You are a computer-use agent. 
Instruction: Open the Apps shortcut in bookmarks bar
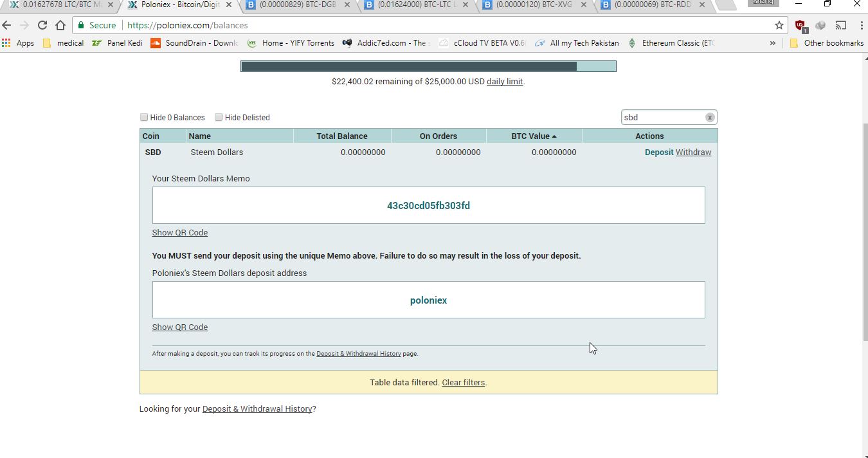click(18, 43)
